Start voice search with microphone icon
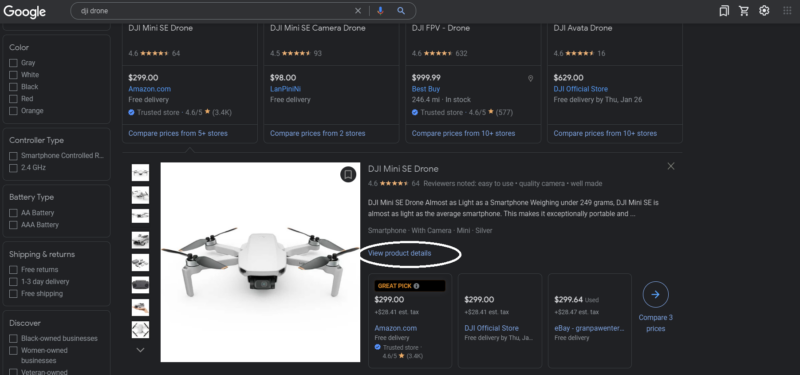Screen dimensions: 800x375 (x=380, y=11)
